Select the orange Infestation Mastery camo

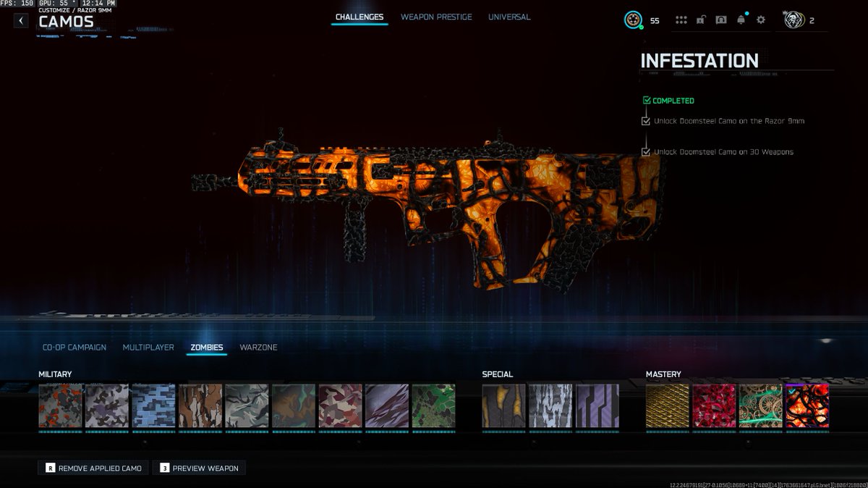click(807, 406)
